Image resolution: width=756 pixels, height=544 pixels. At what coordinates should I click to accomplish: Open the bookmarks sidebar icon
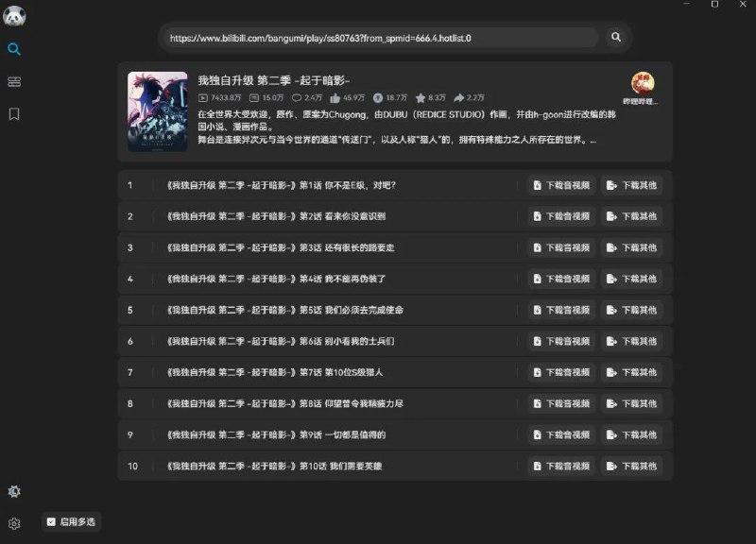coord(14,114)
